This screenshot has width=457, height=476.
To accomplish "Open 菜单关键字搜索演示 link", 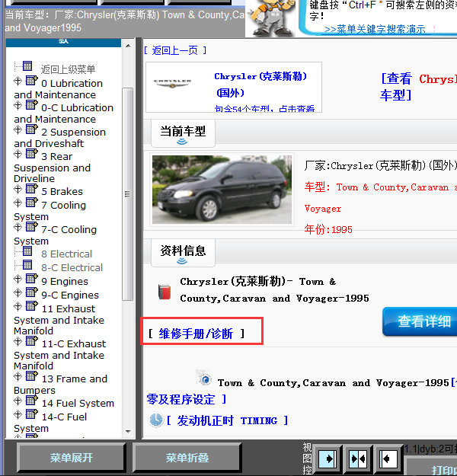I will 375,30.
